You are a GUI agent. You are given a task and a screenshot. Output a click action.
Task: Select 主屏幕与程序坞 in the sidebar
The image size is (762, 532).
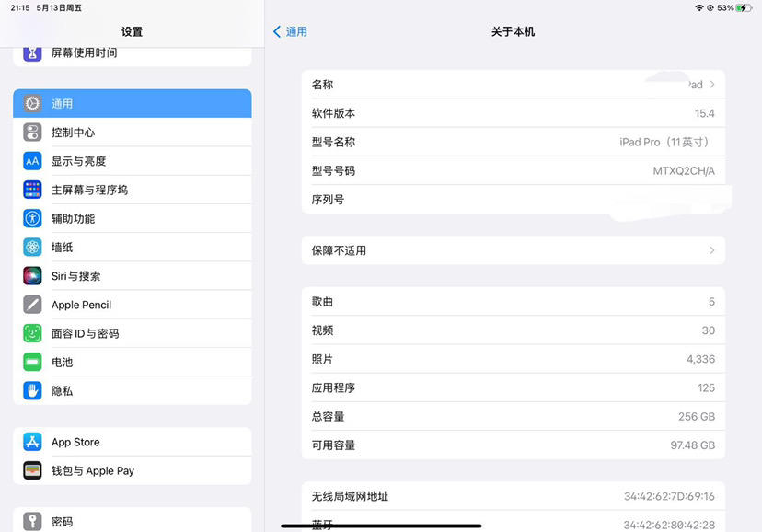133,190
